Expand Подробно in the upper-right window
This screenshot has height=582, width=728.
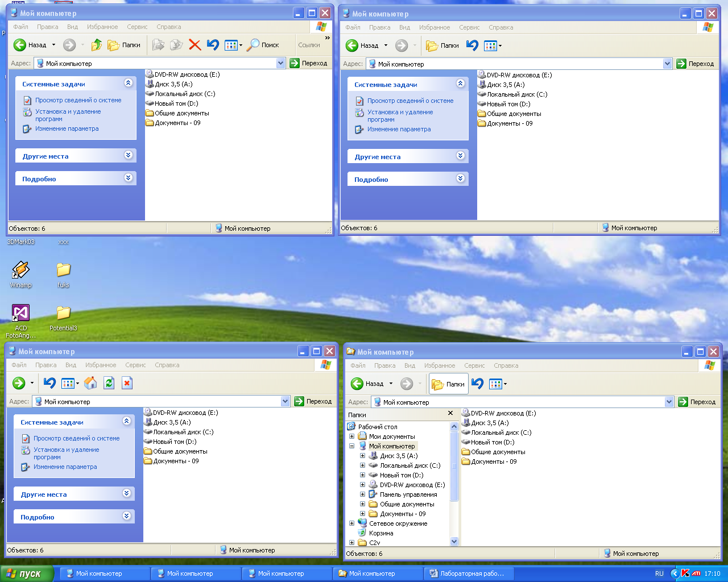click(461, 178)
